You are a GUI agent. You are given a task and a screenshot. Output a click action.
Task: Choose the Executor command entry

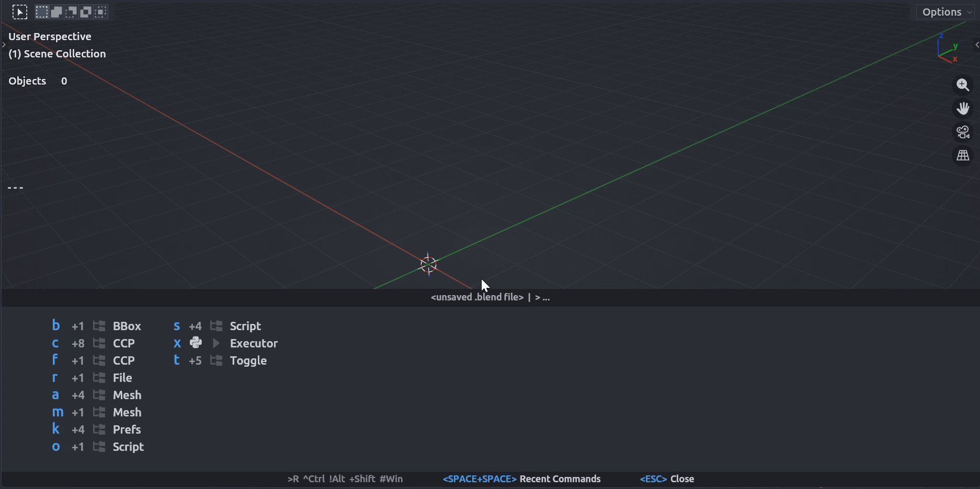point(254,343)
